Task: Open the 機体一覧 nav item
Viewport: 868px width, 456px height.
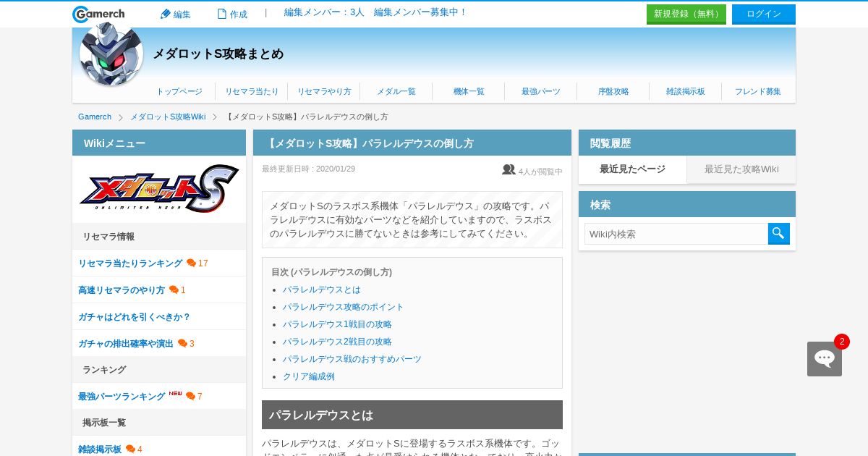Action: click(x=469, y=91)
